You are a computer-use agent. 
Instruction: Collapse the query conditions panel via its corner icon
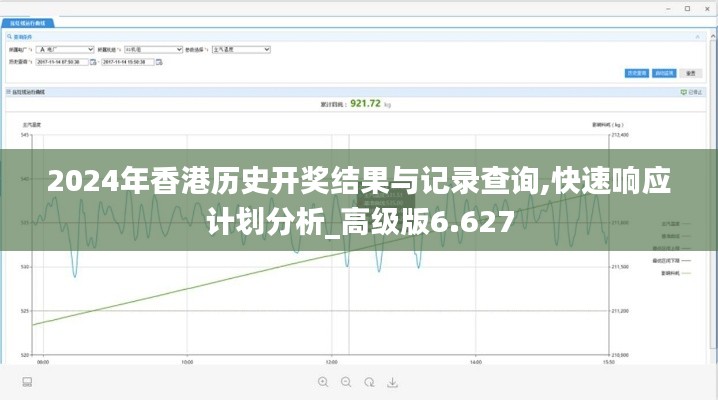click(x=698, y=34)
